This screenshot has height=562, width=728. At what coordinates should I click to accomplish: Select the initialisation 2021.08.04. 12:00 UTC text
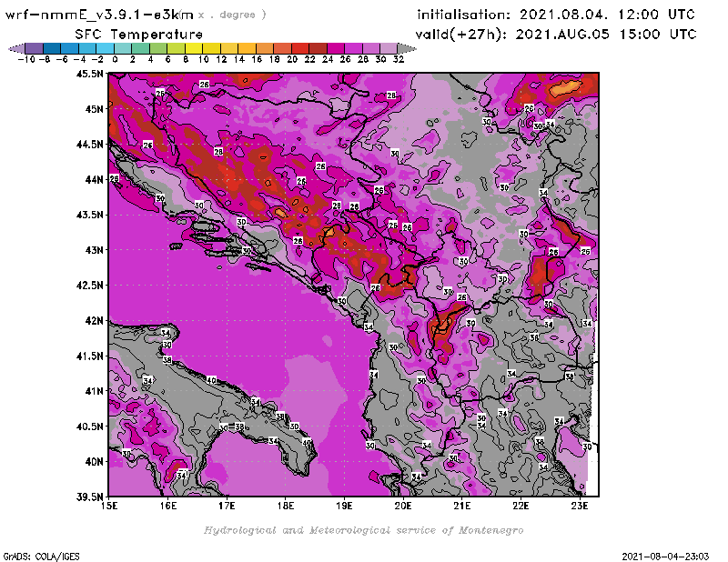(556, 15)
